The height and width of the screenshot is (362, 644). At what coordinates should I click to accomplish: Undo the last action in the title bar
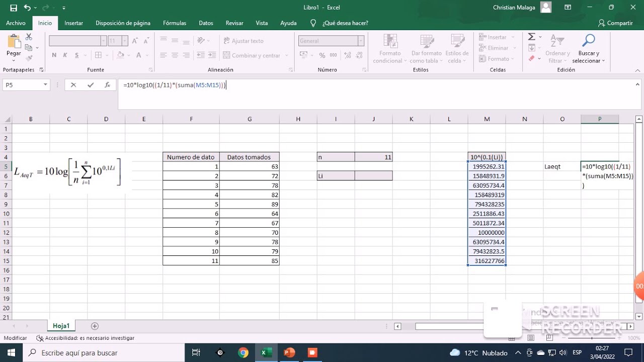[27, 8]
